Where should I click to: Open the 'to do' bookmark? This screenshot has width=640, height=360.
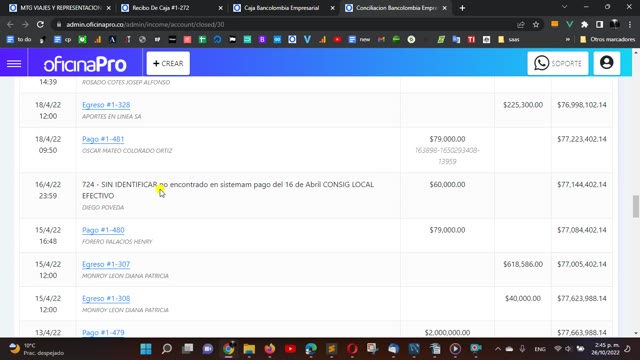[x=19, y=40]
